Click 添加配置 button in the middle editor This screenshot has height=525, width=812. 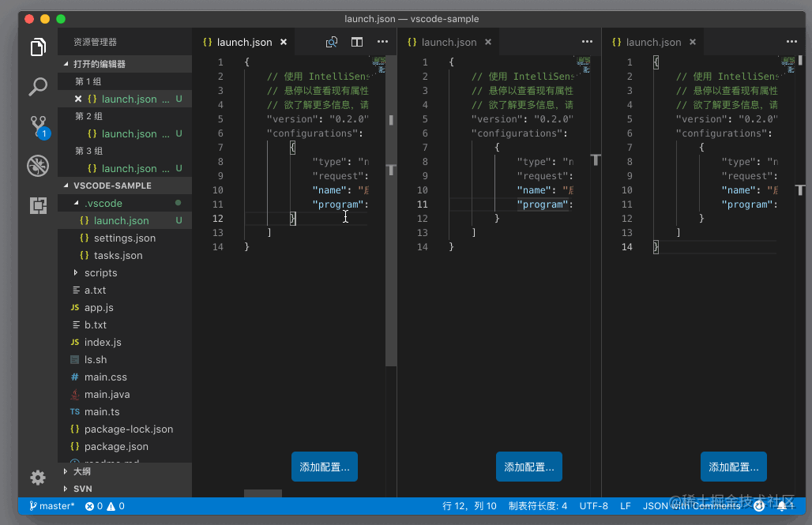(x=528, y=467)
